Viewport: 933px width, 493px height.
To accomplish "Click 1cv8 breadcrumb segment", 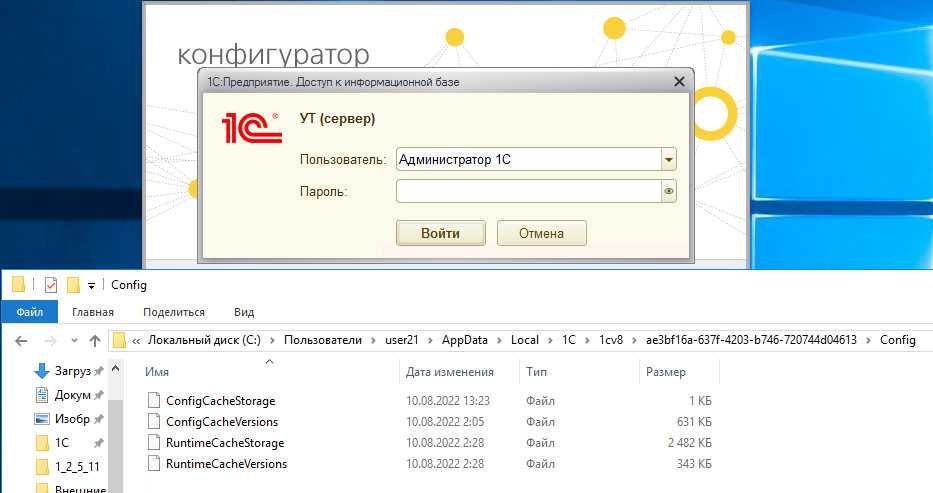I will click(611, 340).
